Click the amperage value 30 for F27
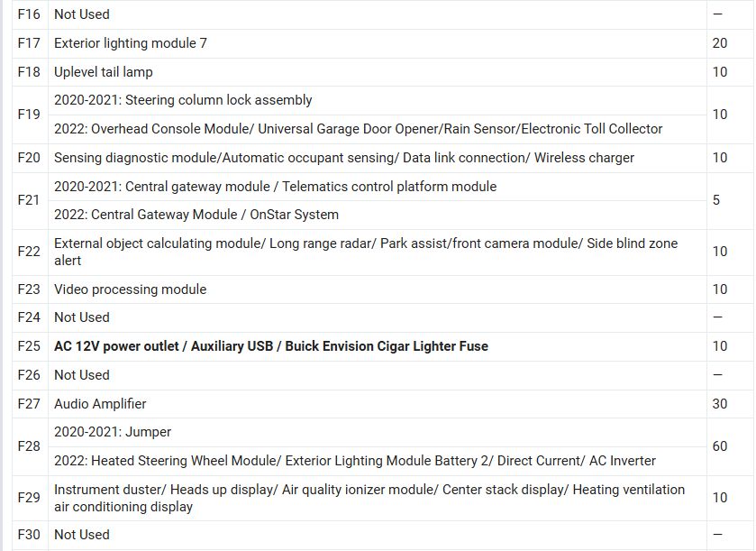Viewport: 756px width, 551px height. click(719, 404)
